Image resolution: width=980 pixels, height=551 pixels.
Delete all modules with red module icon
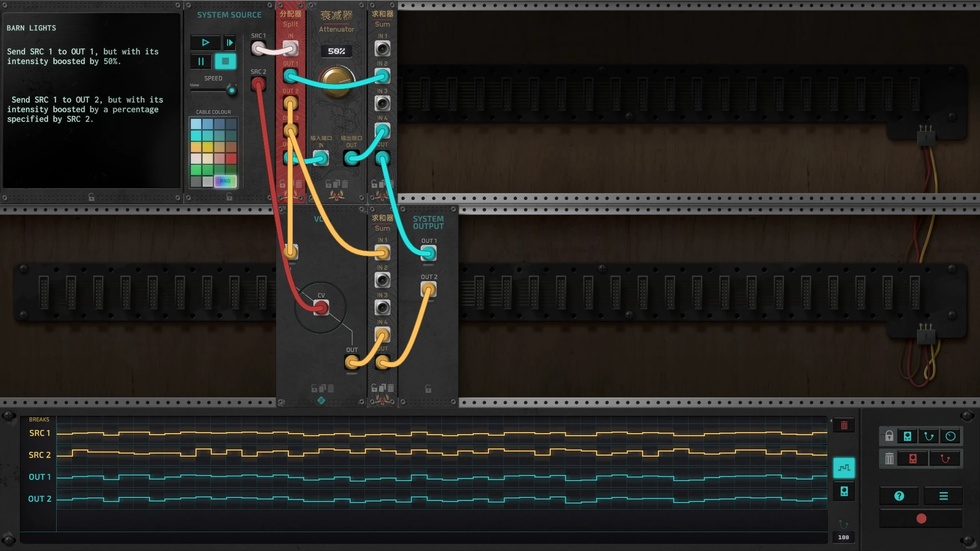[913, 459]
